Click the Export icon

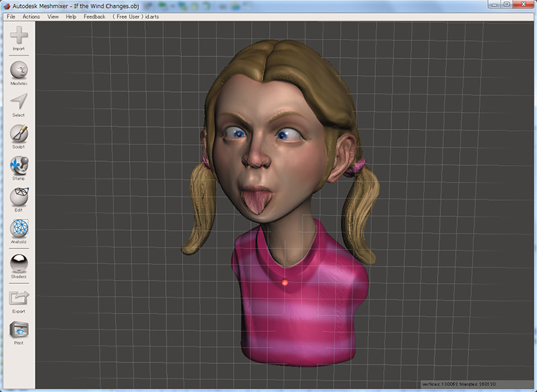pos(19,299)
